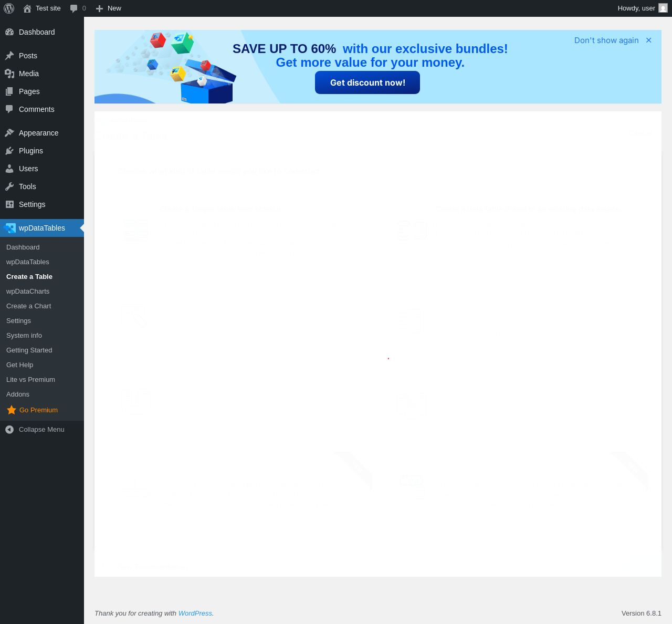Viewport: 672px width, 624px height.
Task: Open the New content menu
Action: tap(109, 8)
